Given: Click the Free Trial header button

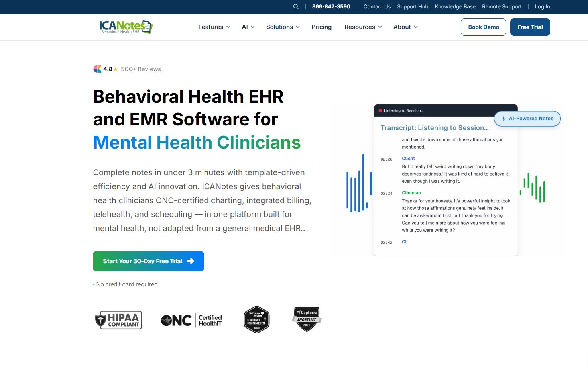Looking at the screenshot, I should (530, 27).
